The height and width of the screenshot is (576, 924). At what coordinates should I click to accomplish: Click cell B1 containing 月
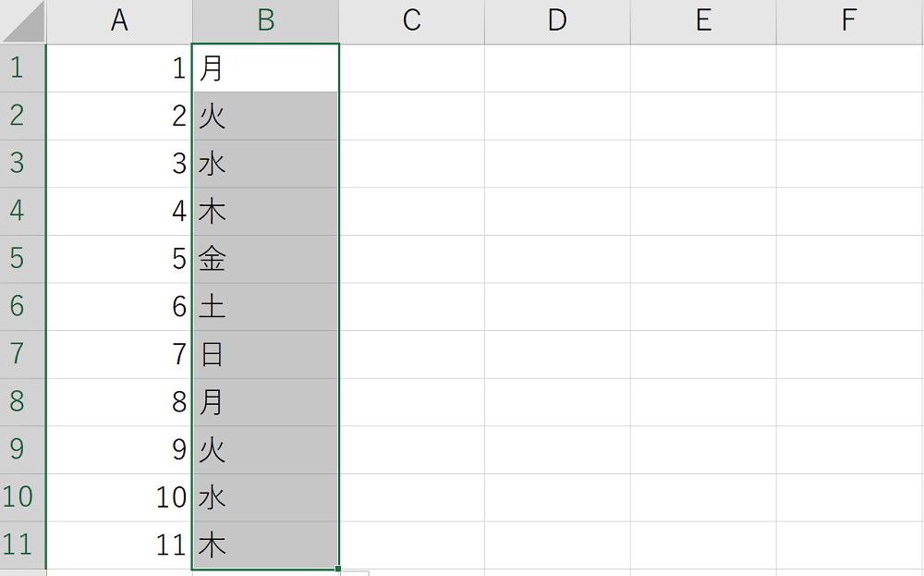click(x=266, y=68)
